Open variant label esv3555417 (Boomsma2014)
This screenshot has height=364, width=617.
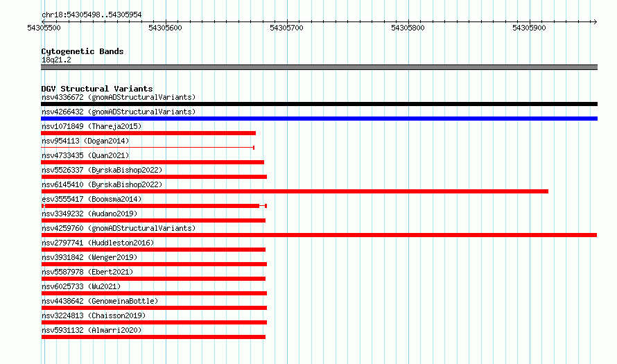pyautogui.click(x=92, y=199)
